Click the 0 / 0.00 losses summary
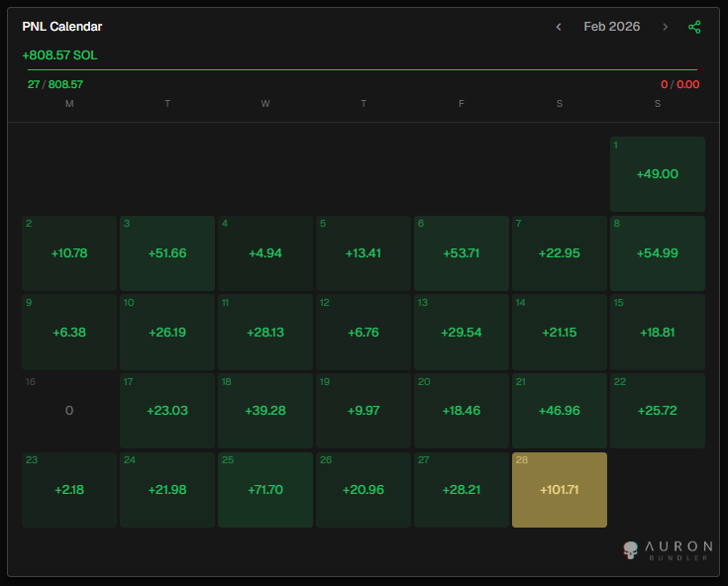The image size is (728, 586). (679, 84)
